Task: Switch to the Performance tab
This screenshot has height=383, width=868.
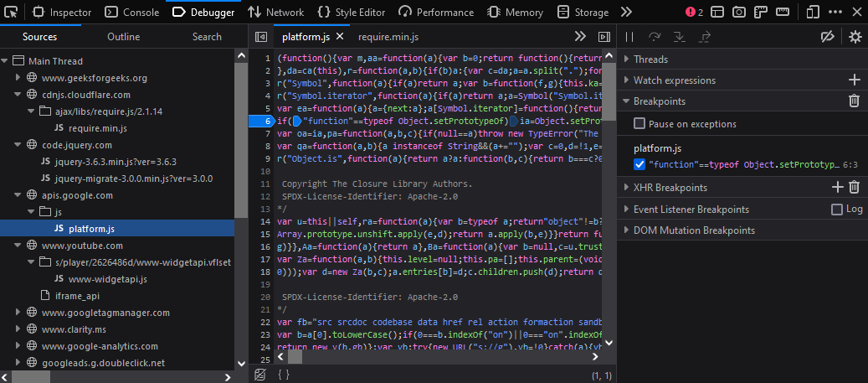Action: [436, 12]
